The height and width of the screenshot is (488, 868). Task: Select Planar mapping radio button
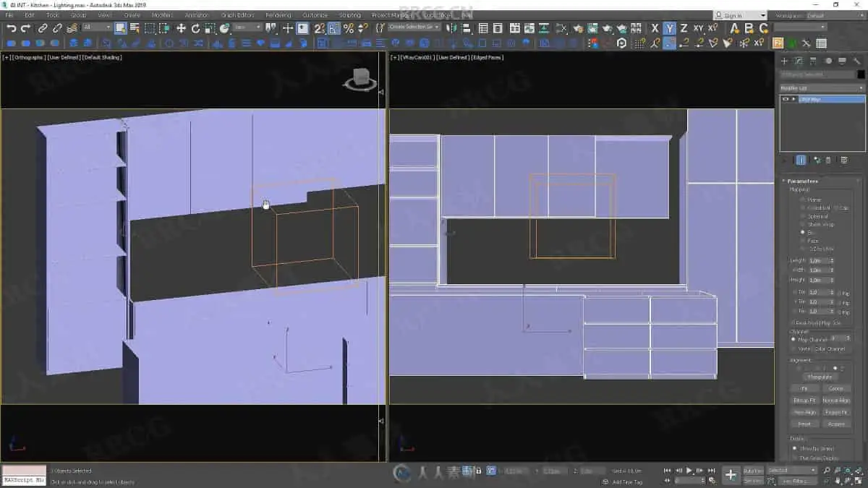(x=803, y=200)
